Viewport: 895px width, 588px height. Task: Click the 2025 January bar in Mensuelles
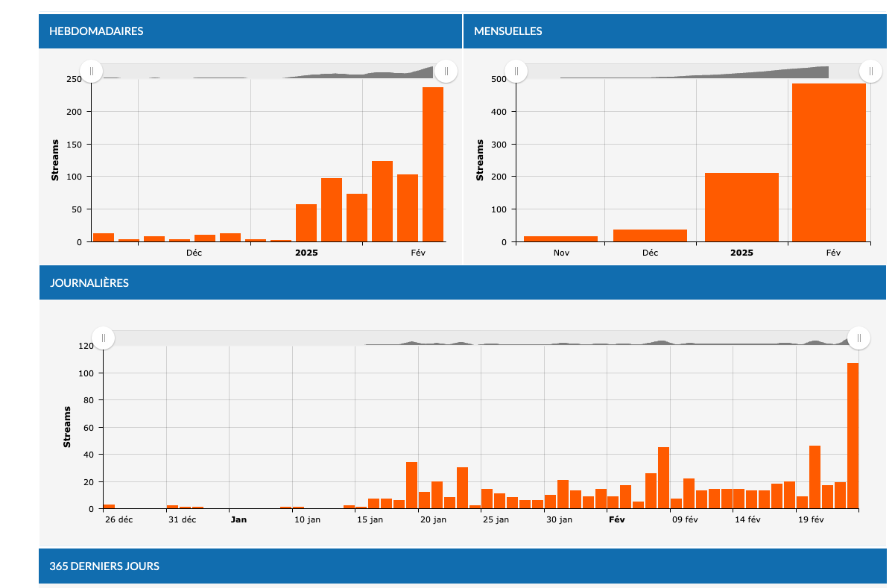point(741,207)
